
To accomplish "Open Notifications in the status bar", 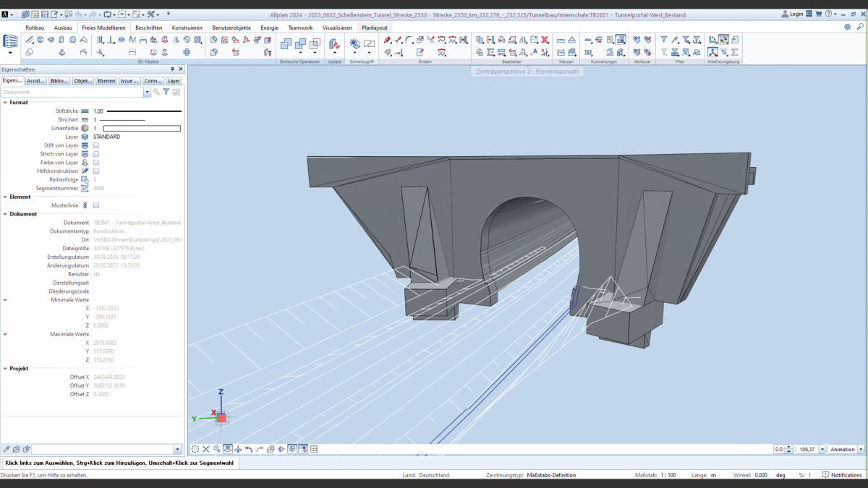I will click(x=842, y=475).
